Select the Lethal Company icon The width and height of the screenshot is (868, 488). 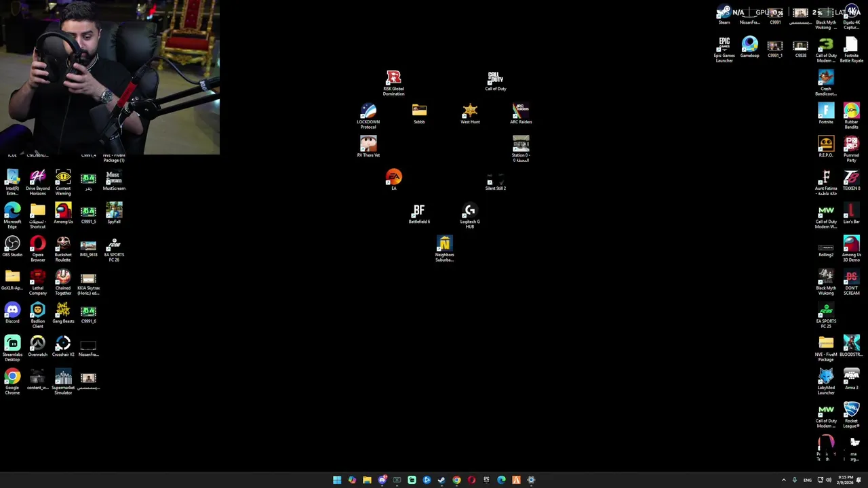pyautogui.click(x=37, y=283)
